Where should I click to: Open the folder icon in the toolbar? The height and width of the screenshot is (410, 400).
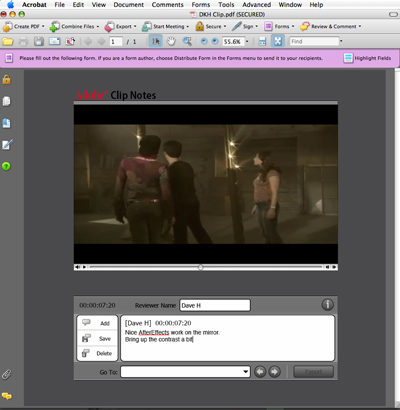pos(8,41)
